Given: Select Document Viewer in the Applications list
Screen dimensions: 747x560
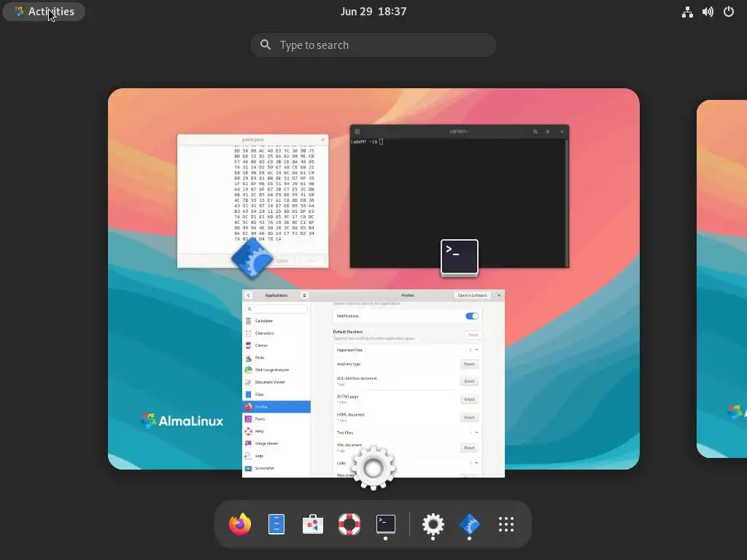Looking at the screenshot, I should [x=276, y=382].
